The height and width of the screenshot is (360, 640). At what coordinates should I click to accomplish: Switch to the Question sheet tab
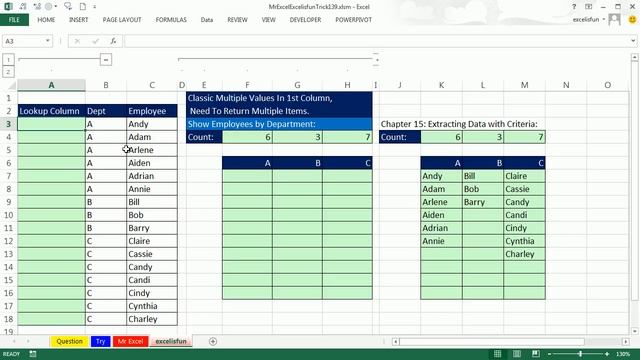[x=69, y=341]
